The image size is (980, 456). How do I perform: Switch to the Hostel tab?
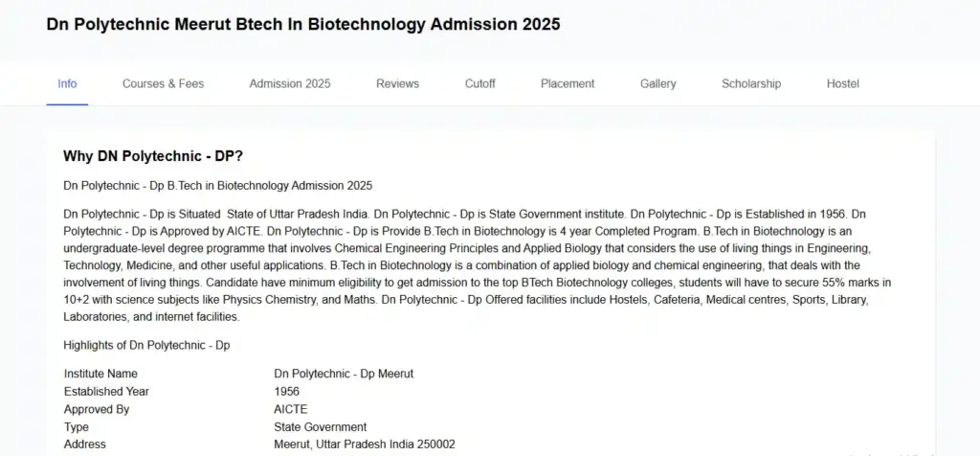point(842,83)
